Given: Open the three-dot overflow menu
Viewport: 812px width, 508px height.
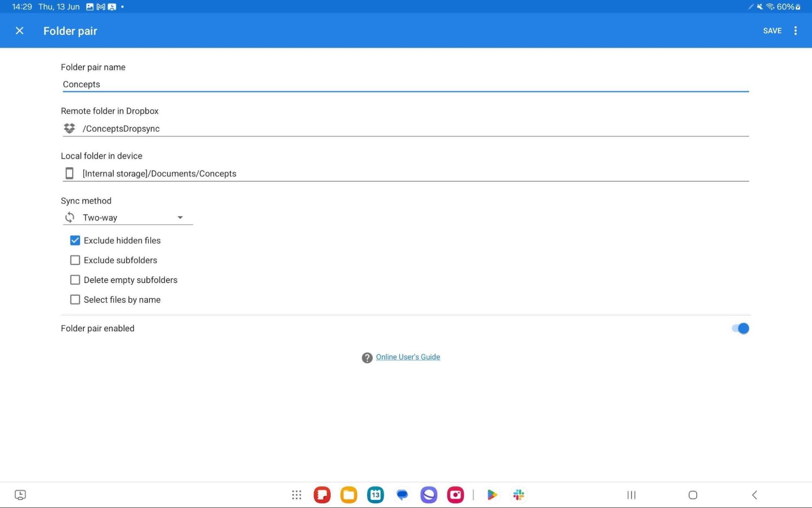Looking at the screenshot, I should coord(795,31).
